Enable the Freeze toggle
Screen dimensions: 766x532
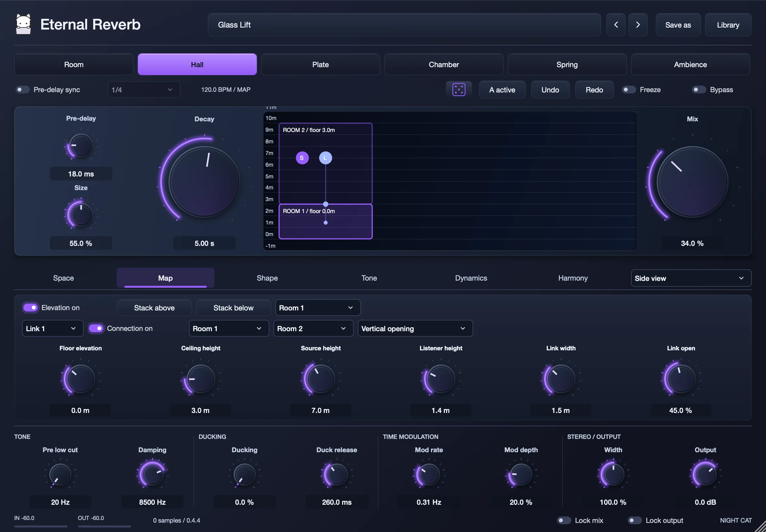point(629,90)
